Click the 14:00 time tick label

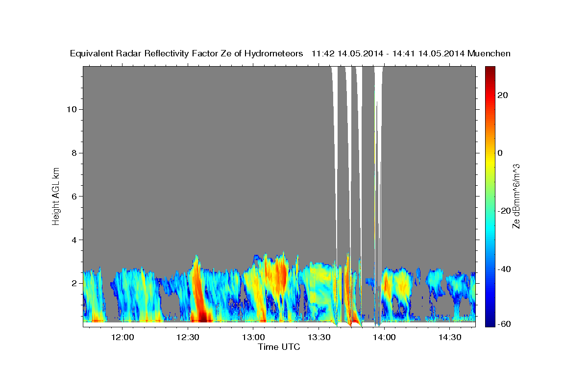pyautogui.click(x=384, y=337)
